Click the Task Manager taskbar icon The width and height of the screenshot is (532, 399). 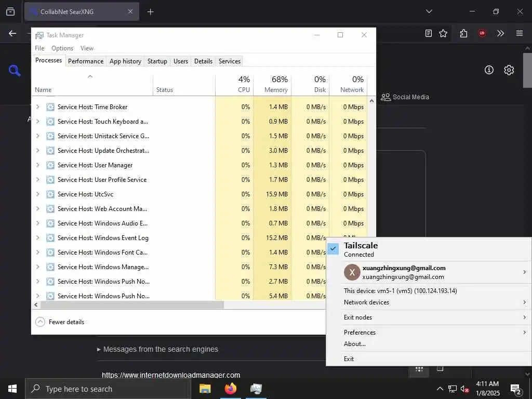click(x=256, y=389)
